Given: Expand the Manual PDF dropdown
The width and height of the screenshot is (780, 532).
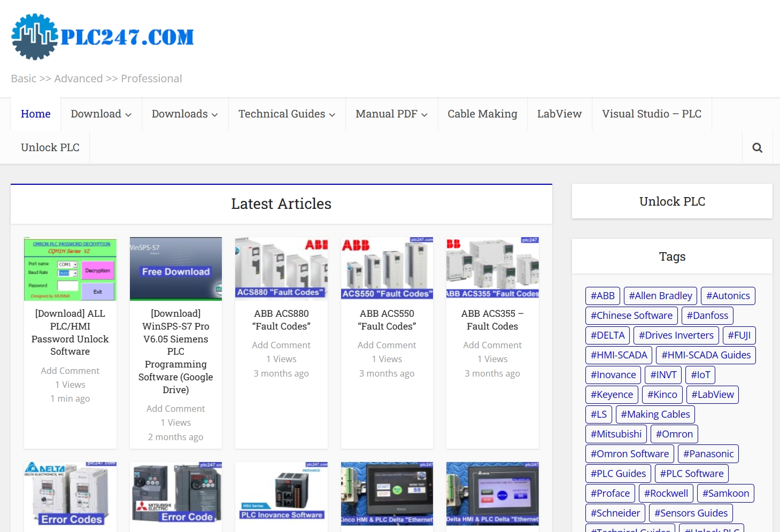Looking at the screenshot, I should tap(391, 114).
